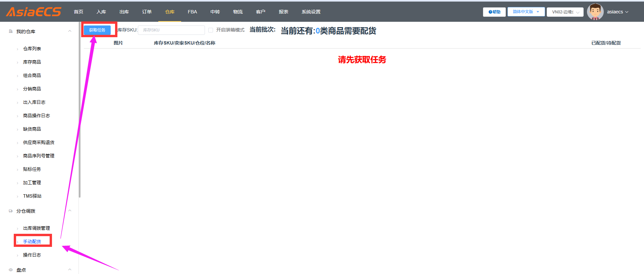The width and height of the screenshot is (644, 274).
Task: Open TMS驿站 in sidebar
Action: pos(33,196)
